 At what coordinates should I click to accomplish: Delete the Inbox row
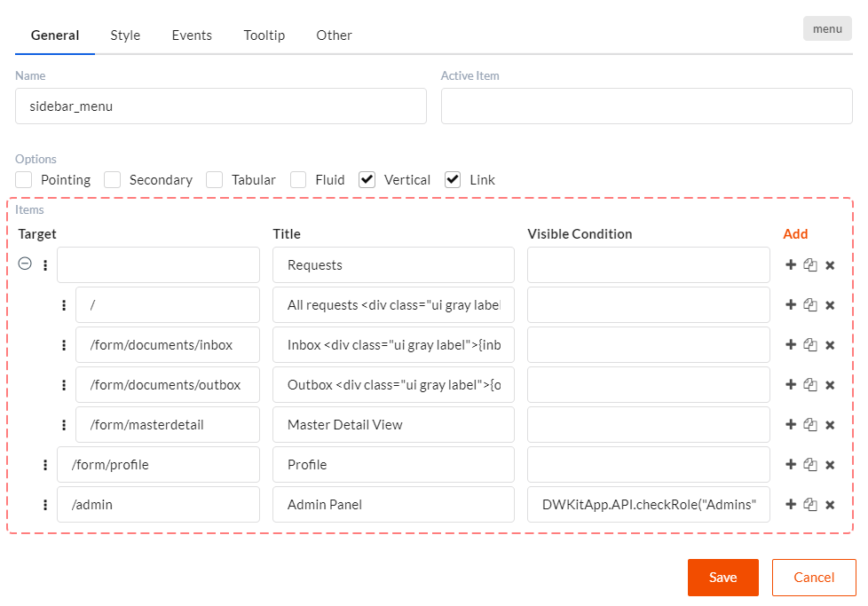830,345
